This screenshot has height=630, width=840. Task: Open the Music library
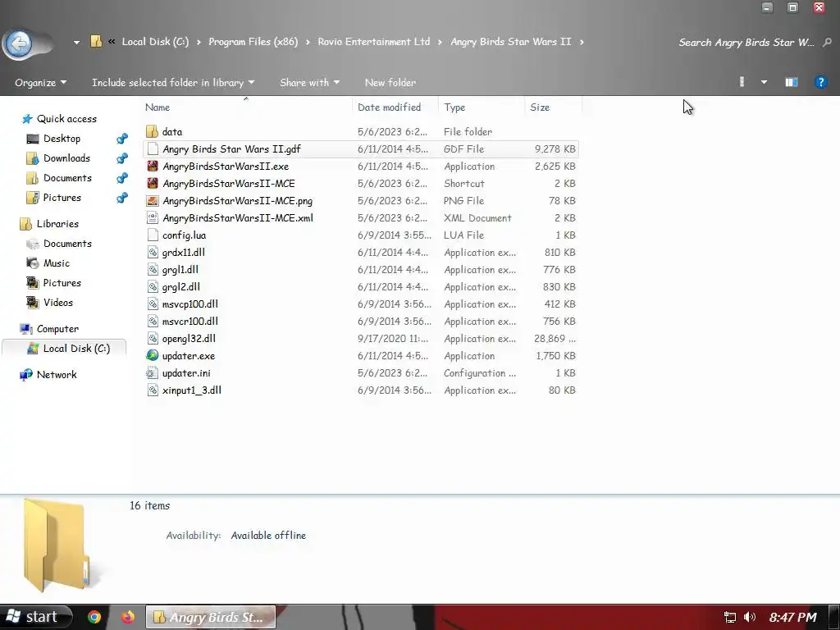coord(57,263)
